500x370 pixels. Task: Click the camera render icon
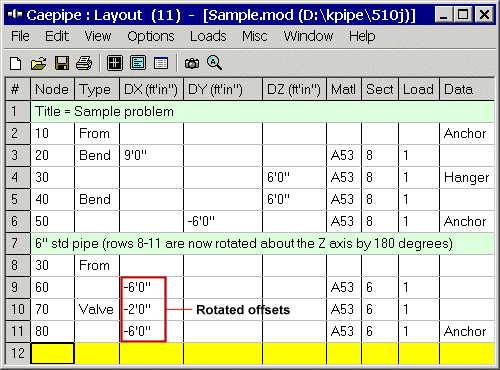[x=192, y=63]
